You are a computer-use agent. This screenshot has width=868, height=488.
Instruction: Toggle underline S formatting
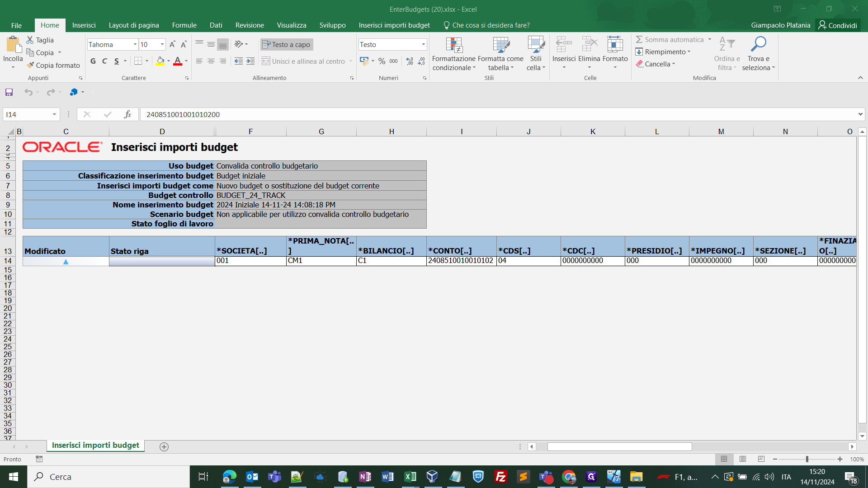pos(117,61)
